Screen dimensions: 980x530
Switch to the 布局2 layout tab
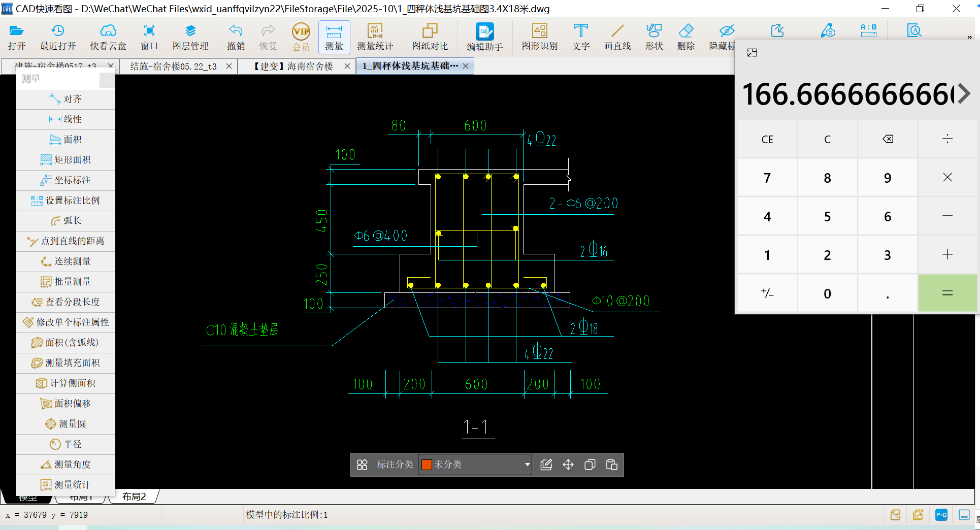click(x=134, y=496)
